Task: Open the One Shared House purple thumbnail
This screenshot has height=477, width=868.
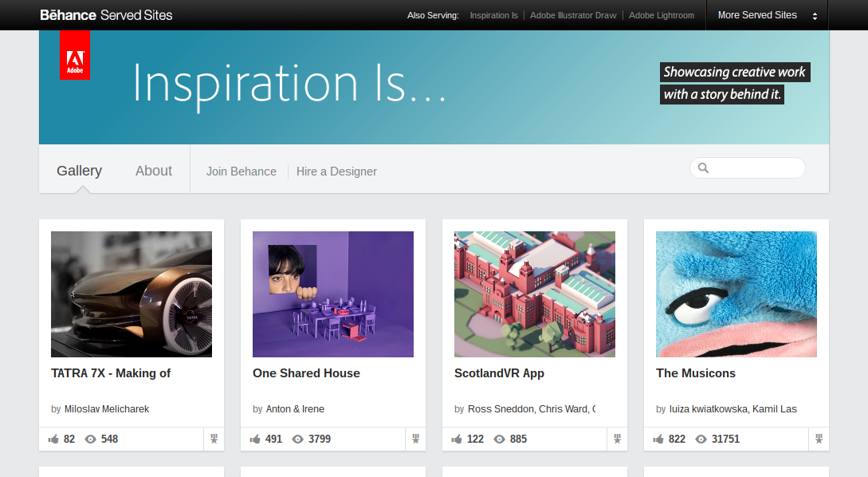Action: (332, 294)
